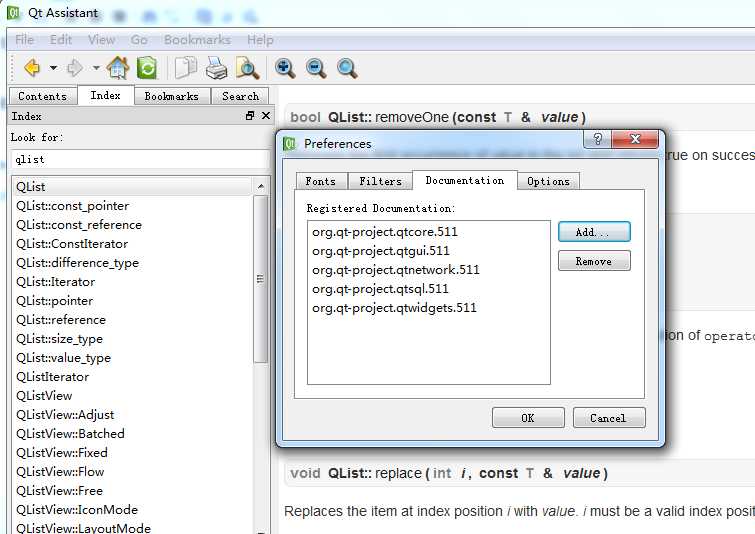Close the Index dock panel
Image resolution: width=755 pixels, height=534 pixels.
tap(266, 116)
